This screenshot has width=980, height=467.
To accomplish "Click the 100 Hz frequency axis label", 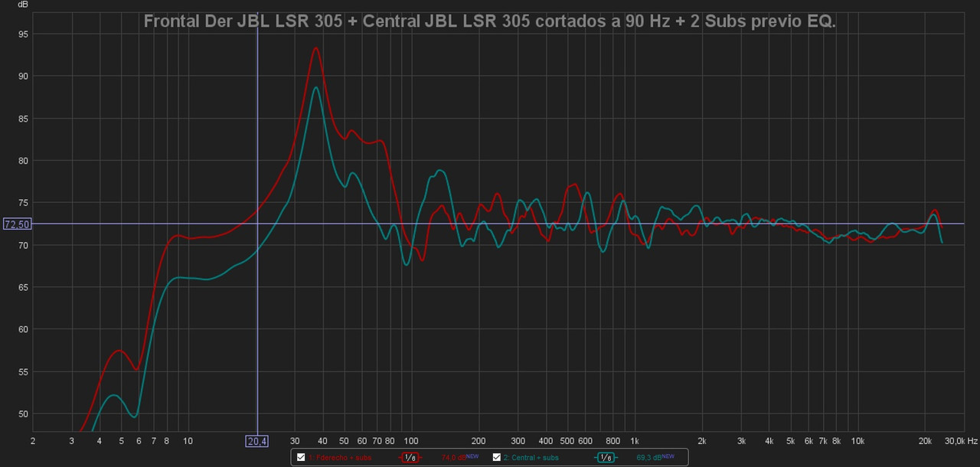I will pos(411,441).
